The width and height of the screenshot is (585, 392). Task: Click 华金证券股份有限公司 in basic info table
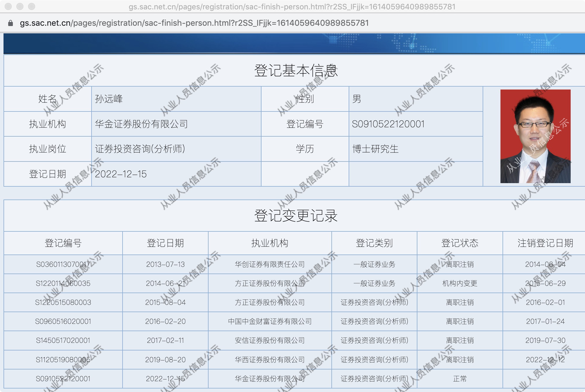(141, 124)
